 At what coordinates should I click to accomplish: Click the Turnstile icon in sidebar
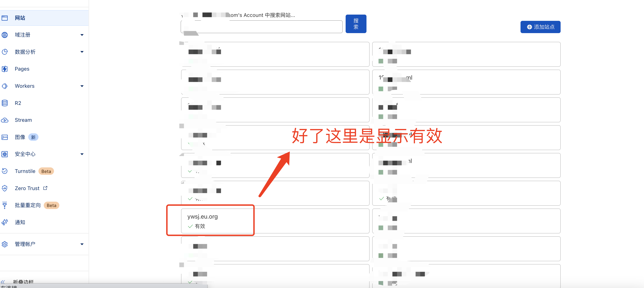(x=5, y=171)
